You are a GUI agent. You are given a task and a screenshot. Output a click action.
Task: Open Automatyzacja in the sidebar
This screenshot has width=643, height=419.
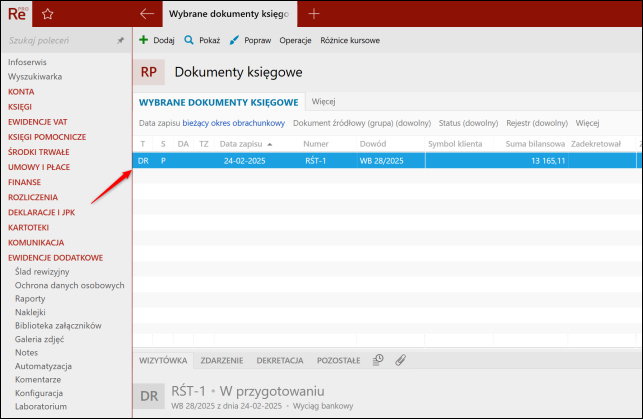tap(43, 366)
